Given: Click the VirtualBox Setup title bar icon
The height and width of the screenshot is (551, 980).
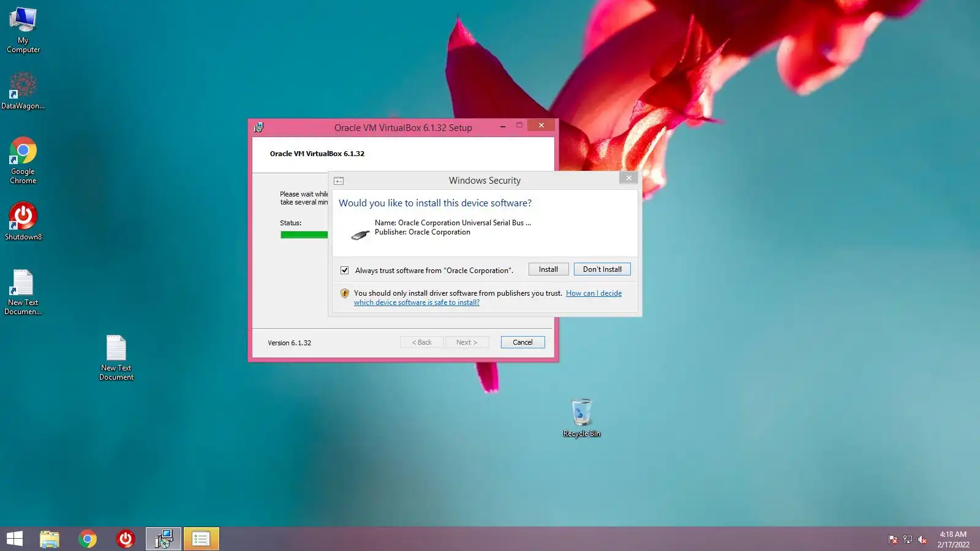Looking at the screenshot, I should [259, 127].
